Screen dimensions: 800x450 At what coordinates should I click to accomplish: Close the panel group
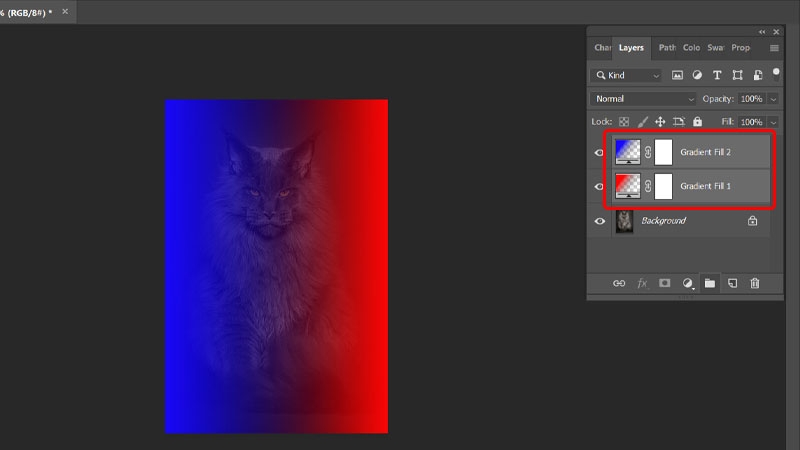[776, 32]
